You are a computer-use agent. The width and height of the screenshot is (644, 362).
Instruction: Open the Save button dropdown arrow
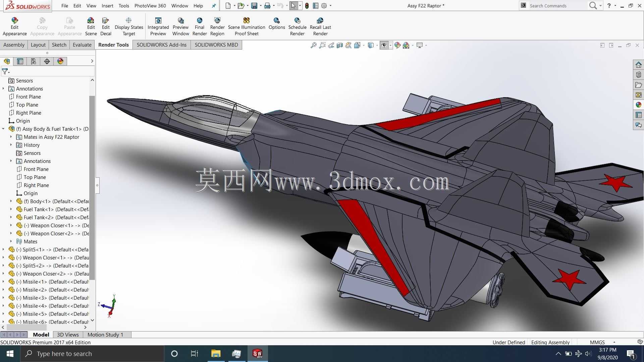pyautogui.click(x=261, y=6)
